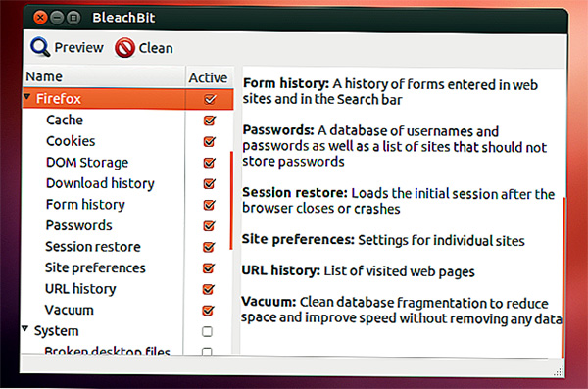Toggle the Vacuum checkbox

click(208, 311)
